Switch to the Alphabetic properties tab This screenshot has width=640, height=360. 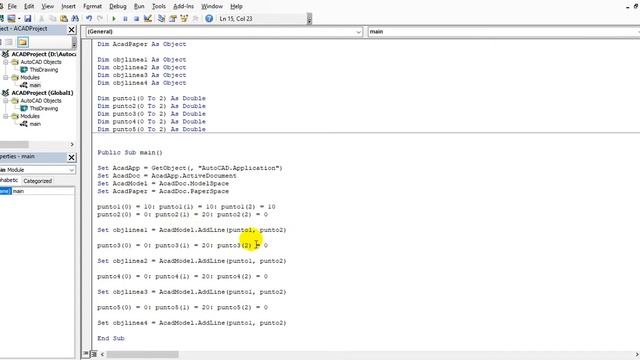tap(9, 180)
